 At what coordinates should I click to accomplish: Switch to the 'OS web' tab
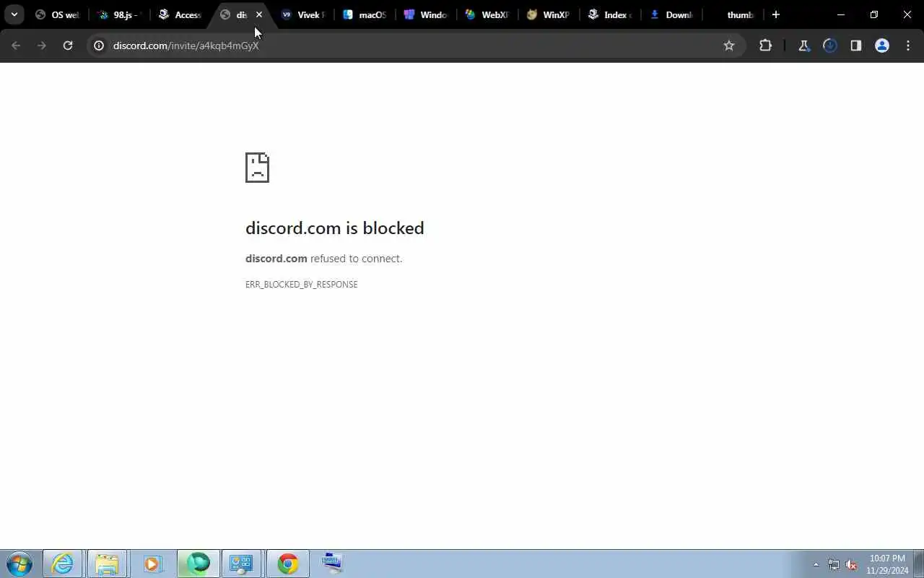pyautogui.click(x=58, y=14)
